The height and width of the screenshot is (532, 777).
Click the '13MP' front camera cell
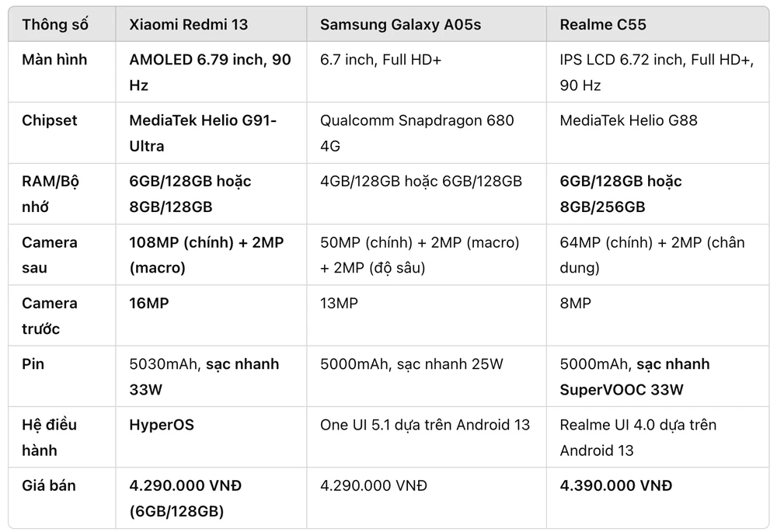click(339, 303)
